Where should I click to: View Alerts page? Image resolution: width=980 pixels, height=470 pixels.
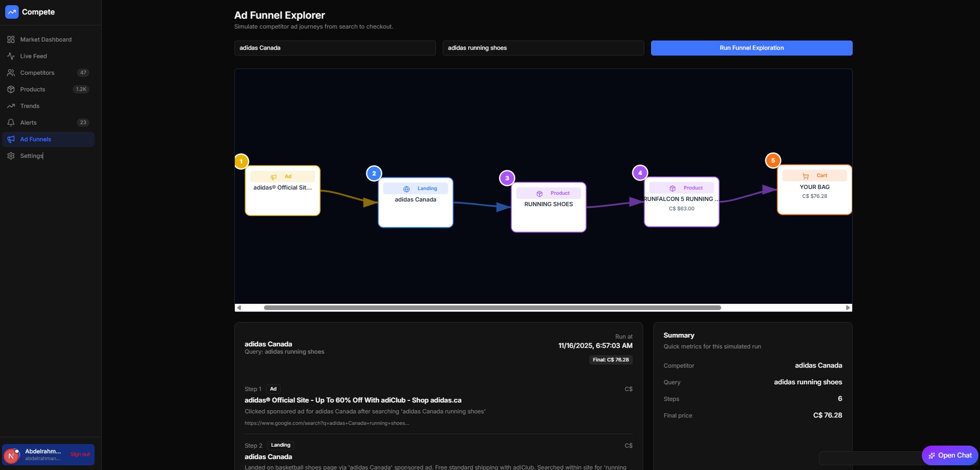48,123
